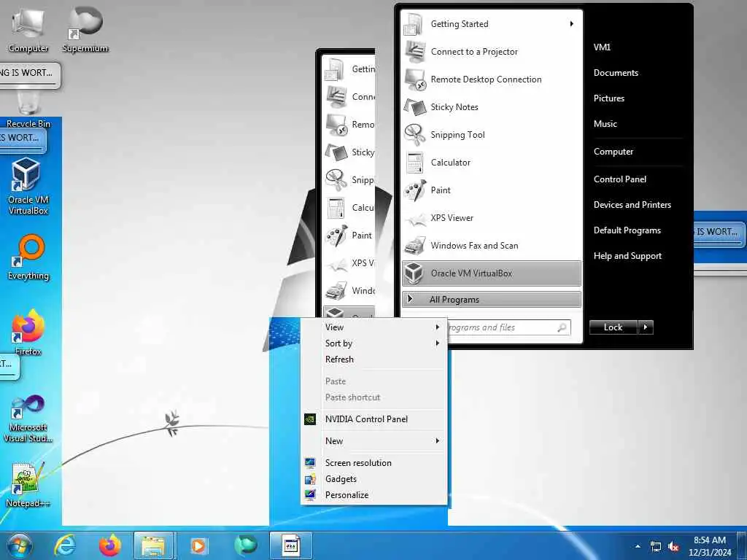This screenshot has height=560, width=747.
Task: Open Gadgets from context menu
Action: pyautogui.click(x=374, y=479)
